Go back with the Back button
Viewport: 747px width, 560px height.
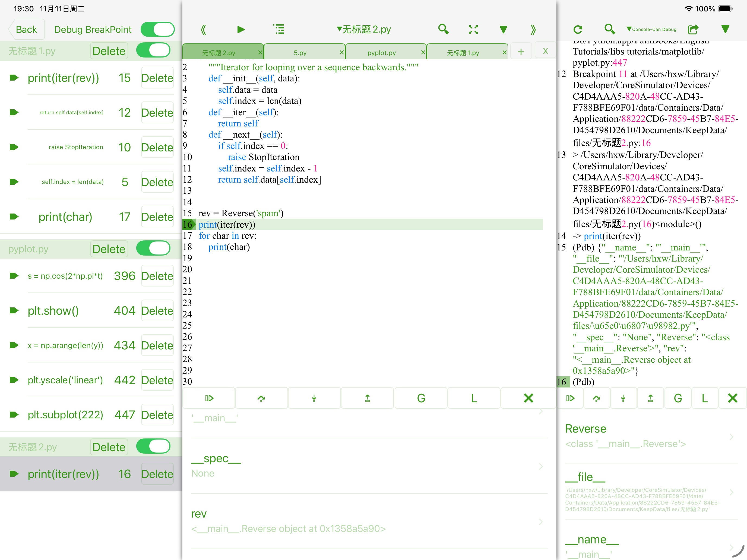[x=26, y=29]
